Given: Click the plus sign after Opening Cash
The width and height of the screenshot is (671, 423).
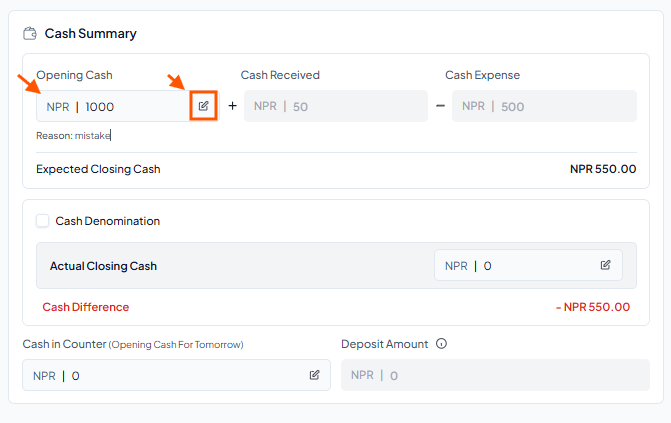Looking at the screenshot, I should pyautogui.click(x=232, y=105).
